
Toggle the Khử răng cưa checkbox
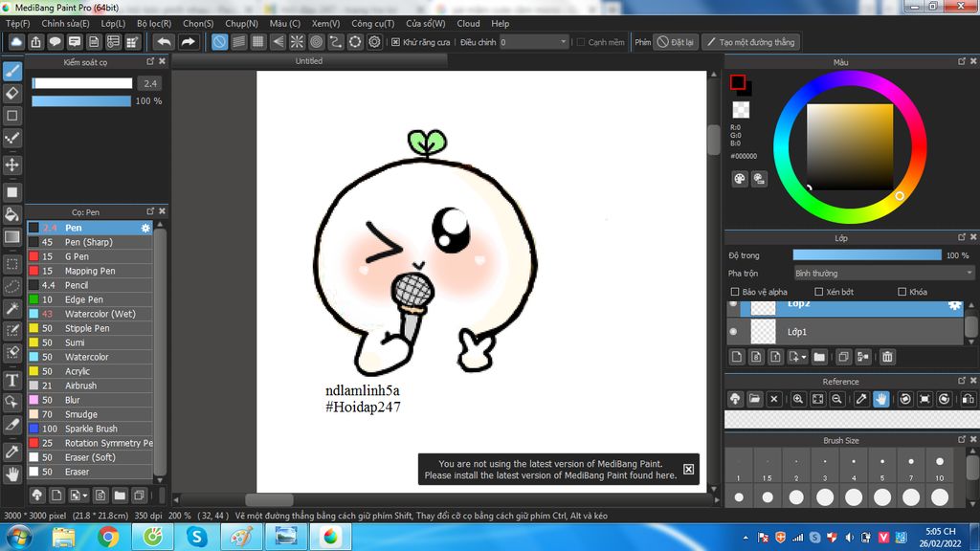click(x=395, y=42)
